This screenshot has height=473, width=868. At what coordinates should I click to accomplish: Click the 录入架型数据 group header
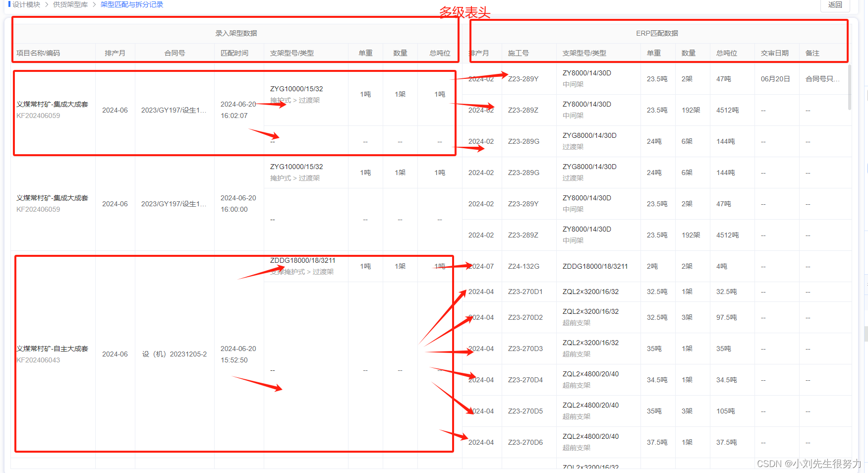coord(235,33)
